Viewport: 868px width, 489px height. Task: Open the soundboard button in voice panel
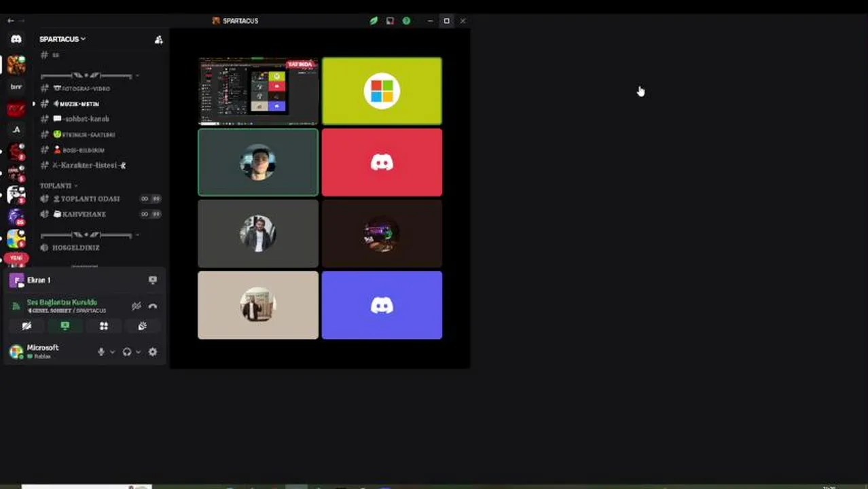[143, 326]
